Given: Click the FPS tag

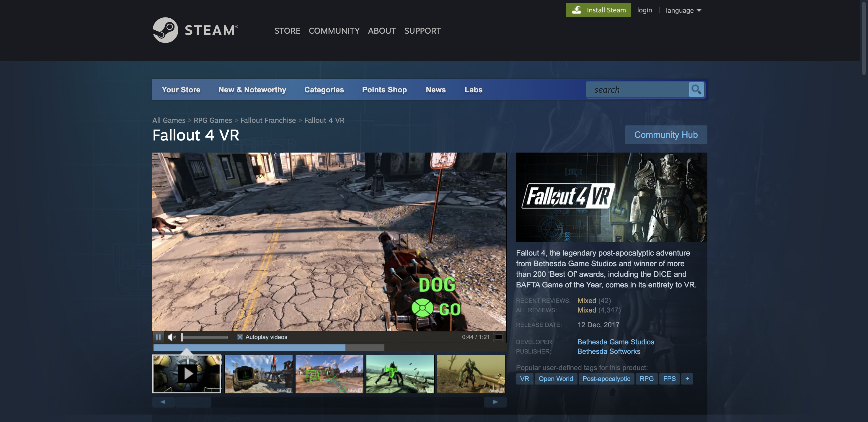Looking at the screenshot, I should (x=669, y=379).
